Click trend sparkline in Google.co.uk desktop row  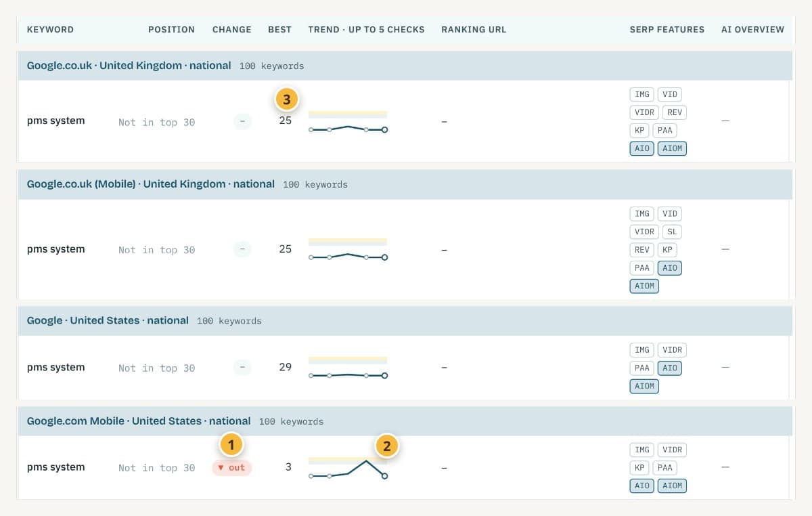(x=348, y=122)
